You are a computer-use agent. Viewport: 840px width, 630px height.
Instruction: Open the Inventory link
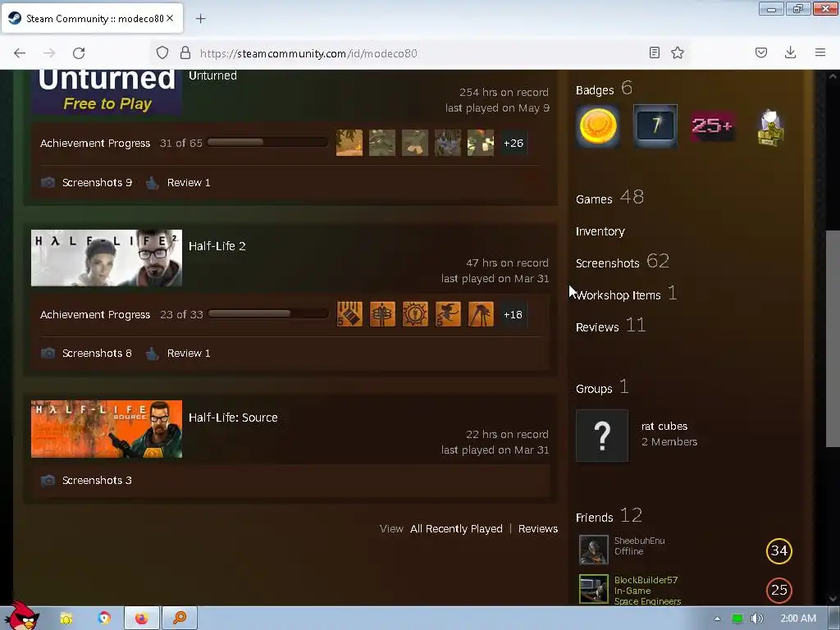pos(600,231)
